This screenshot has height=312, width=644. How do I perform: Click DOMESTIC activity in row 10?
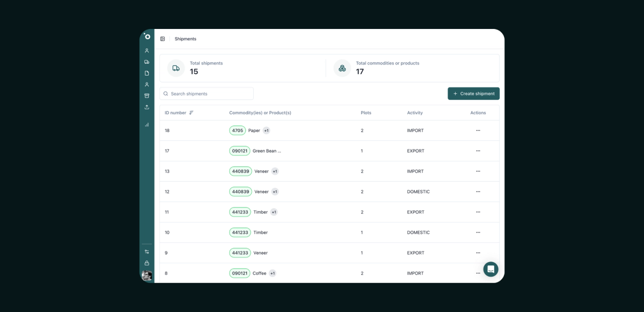tap(419, 232)
